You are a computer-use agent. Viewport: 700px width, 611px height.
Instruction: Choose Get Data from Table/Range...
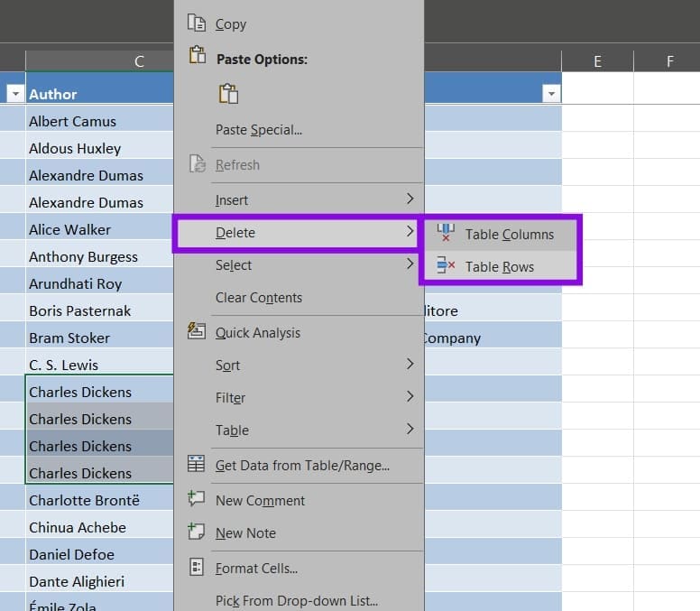[x=299, y=466]
